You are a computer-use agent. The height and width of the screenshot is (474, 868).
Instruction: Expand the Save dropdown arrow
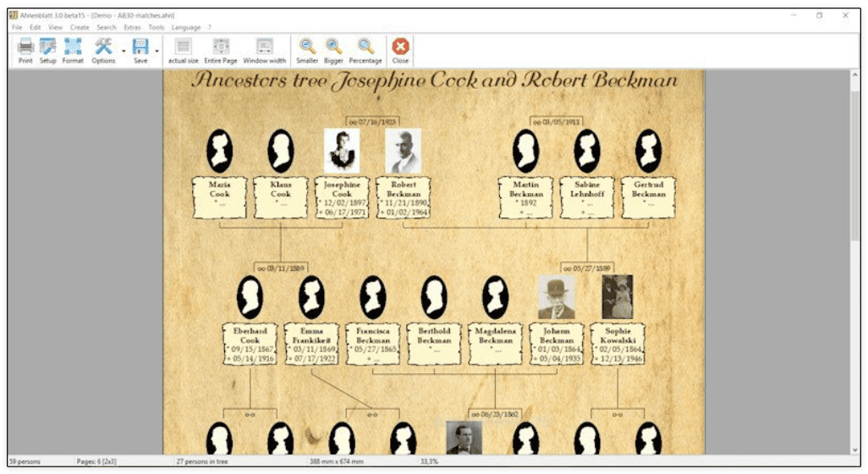coord(157,51)
